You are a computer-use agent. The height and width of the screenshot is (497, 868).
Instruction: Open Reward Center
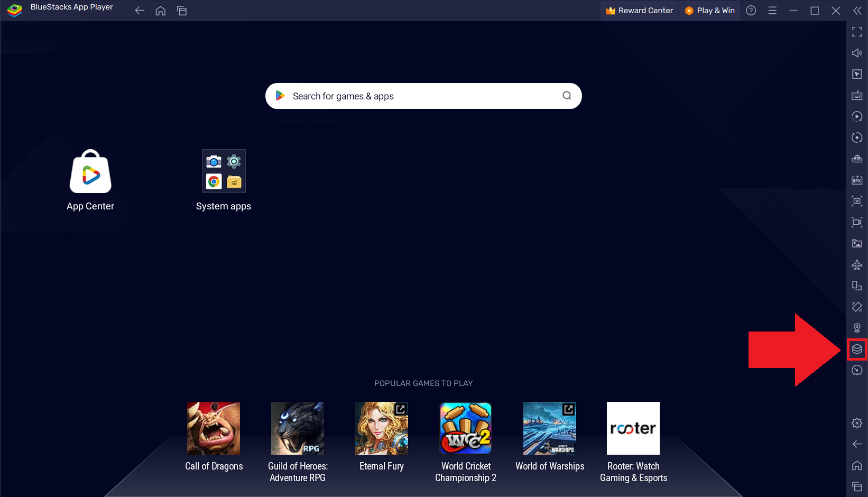pyautogui.click(x=639, y=11)
